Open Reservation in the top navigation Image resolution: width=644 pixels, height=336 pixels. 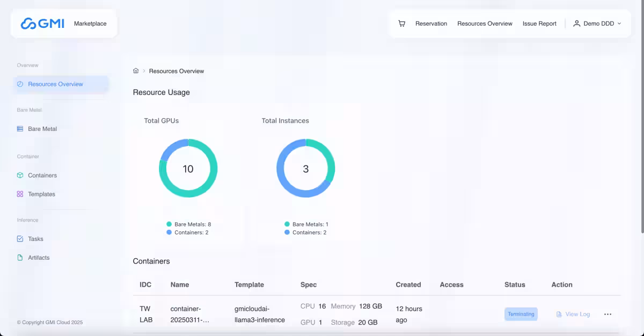pyautogui.click(x=431, y=24)
